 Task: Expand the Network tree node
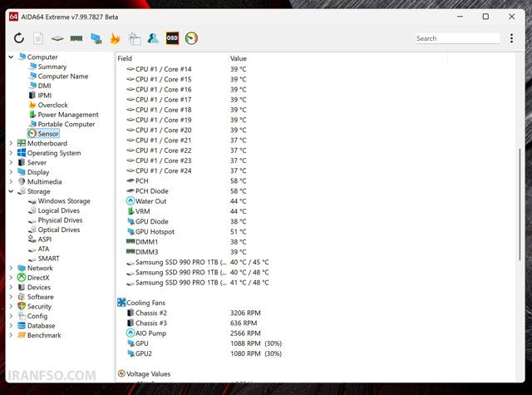coord(11,268)
